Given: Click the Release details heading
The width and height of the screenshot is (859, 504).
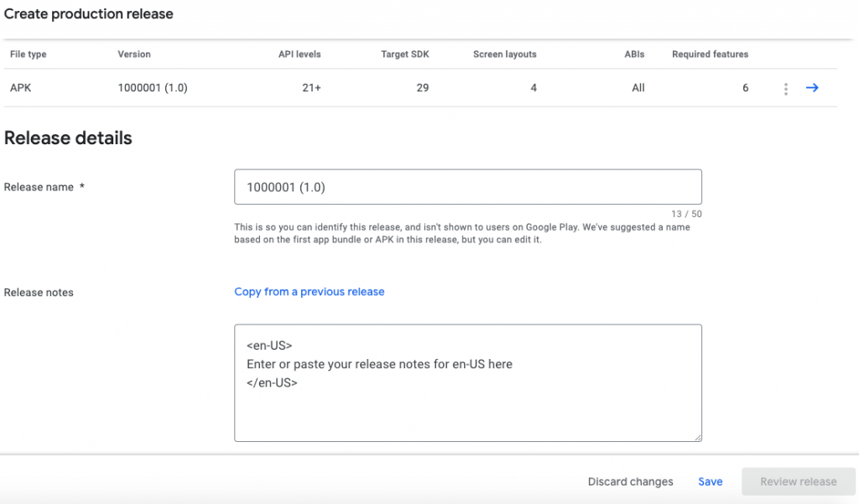Looking at the screenshot, I should click(x=68, y=138).
